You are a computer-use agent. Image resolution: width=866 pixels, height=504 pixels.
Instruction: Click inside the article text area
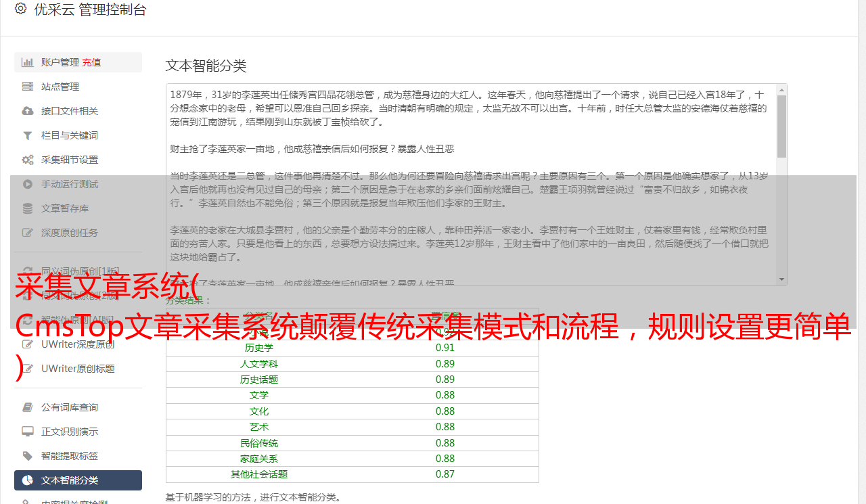(471, 185)
